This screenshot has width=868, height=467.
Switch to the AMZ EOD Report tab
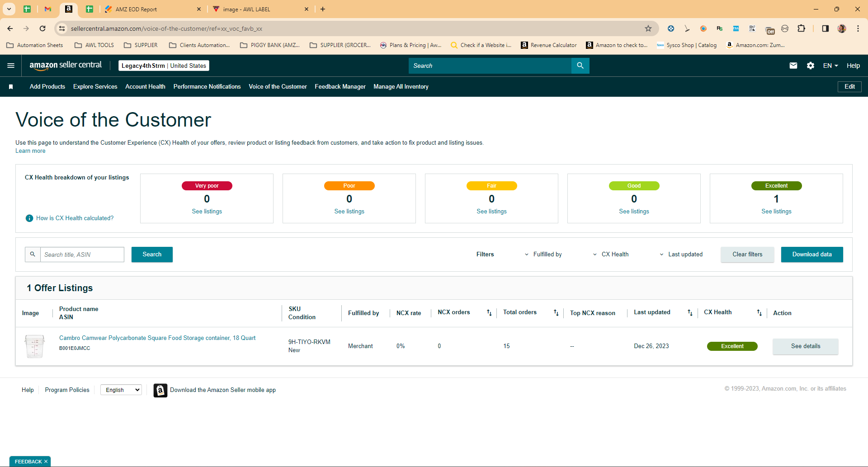152,9
